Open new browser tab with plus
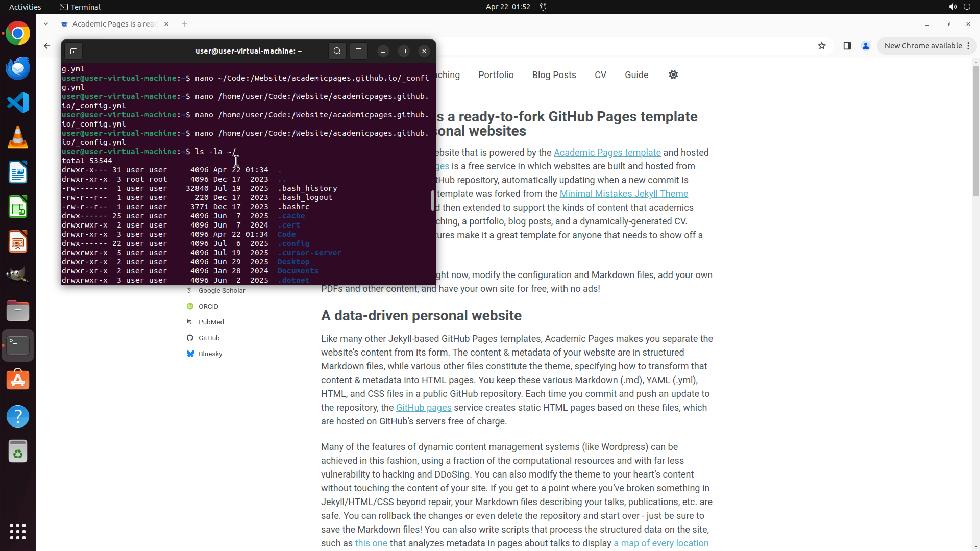980x551 pixels. pos(185,24)
